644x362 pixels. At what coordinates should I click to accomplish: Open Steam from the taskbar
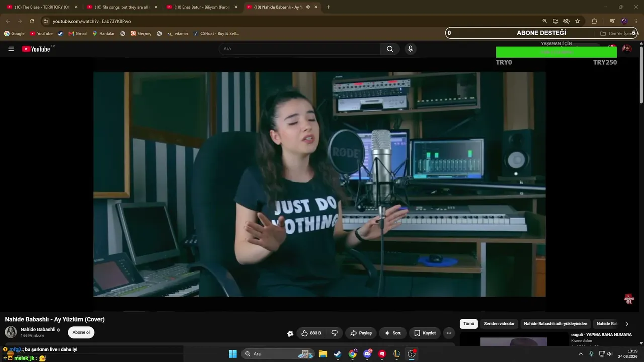click(x=338, y=354)
